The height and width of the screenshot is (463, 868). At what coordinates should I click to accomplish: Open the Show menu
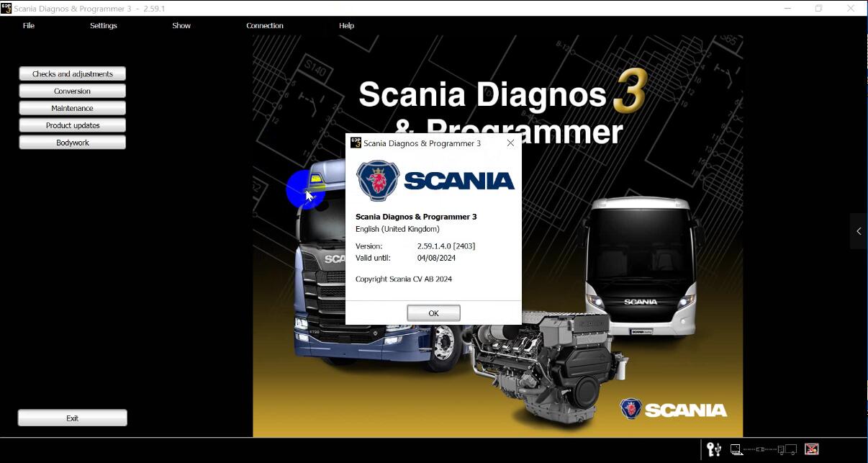pos(181,25)
